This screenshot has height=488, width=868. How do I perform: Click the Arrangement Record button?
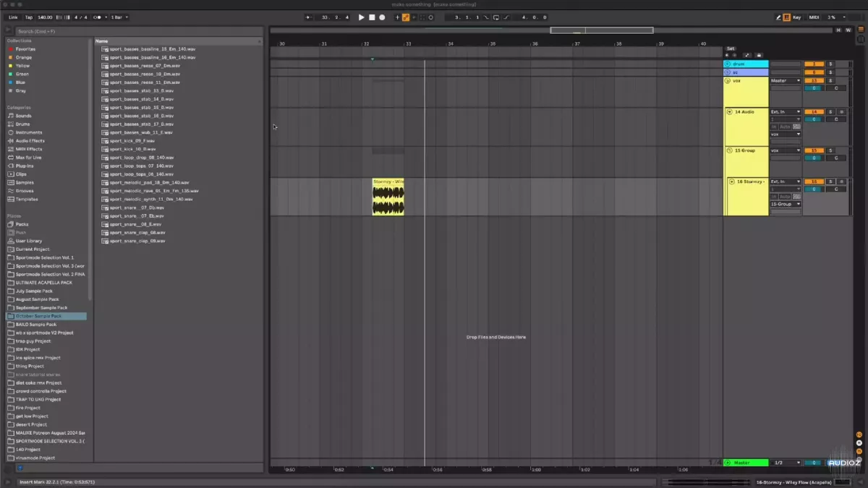382,17
